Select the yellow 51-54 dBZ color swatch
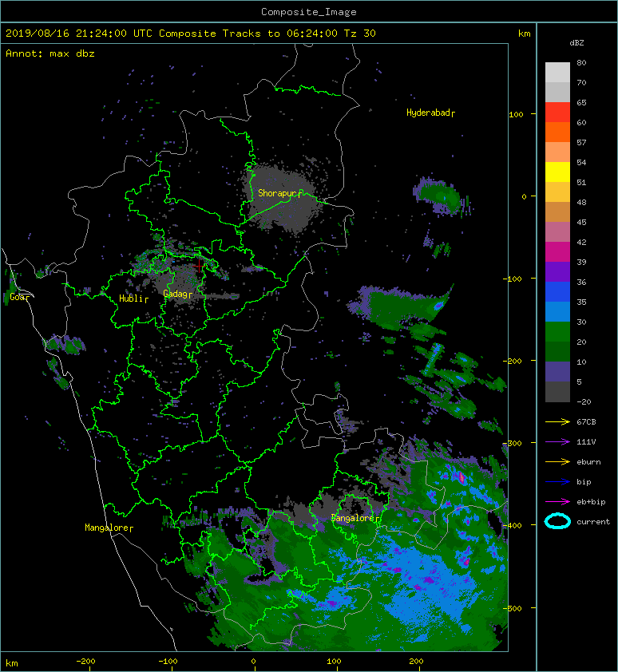618x672 pixels. coord(557,172)
